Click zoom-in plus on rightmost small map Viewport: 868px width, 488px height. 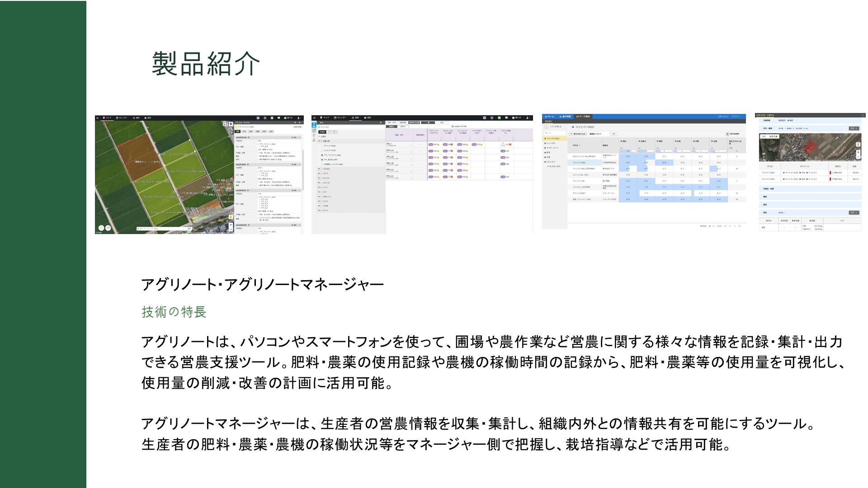[858, 152]
